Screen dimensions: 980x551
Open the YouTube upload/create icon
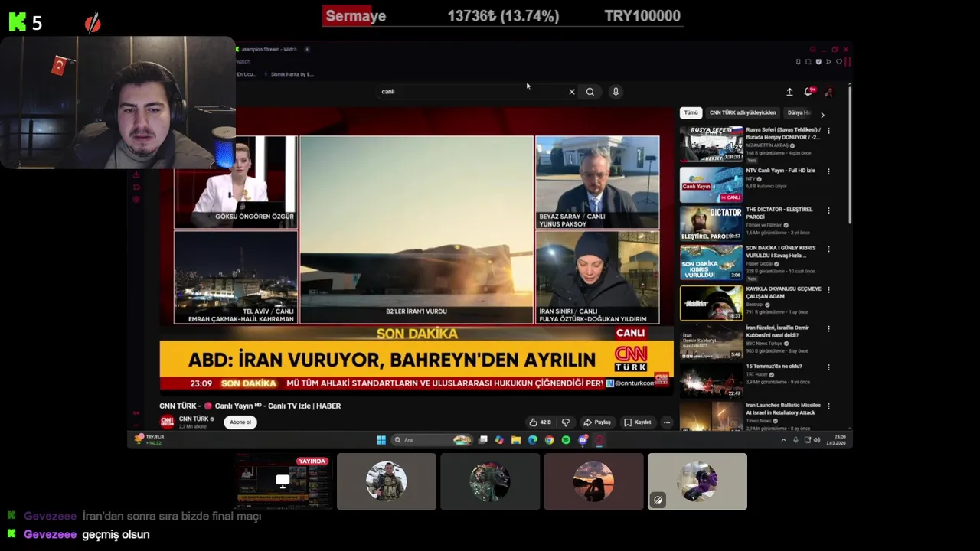click(789, 92)
